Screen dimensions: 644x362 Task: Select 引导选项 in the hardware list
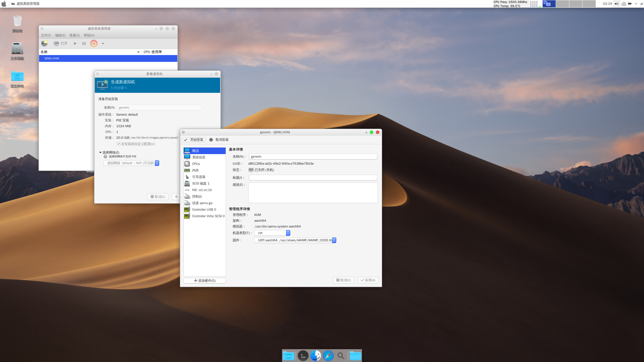pyautogui.click(x=205, y=177)
